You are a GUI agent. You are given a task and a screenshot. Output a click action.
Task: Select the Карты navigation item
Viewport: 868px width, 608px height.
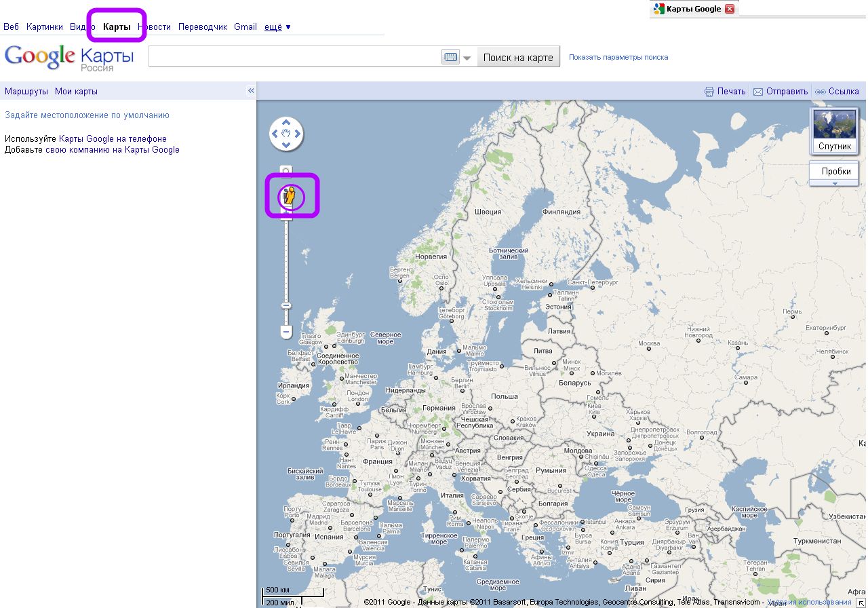[x=117, y=27]
